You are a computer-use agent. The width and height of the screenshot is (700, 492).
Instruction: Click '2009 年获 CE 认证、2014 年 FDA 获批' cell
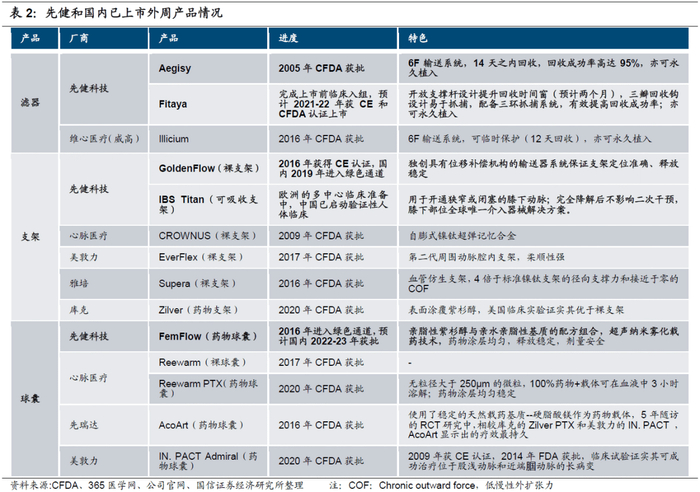pyautogui.click(x=543, y=461)
